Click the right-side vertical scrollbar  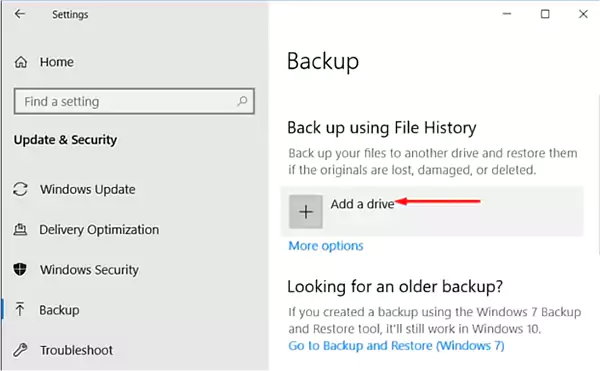click(x=598, y=174)
